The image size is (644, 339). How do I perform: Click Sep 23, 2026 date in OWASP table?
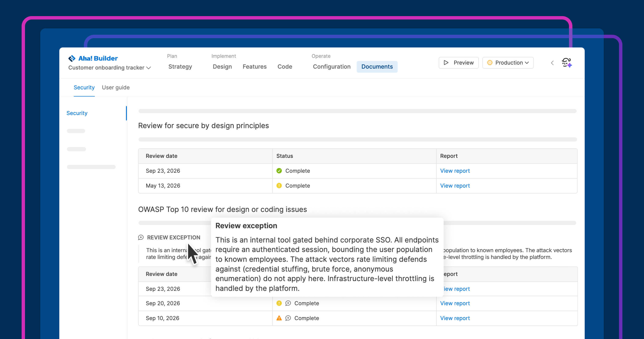click(163, 289)
